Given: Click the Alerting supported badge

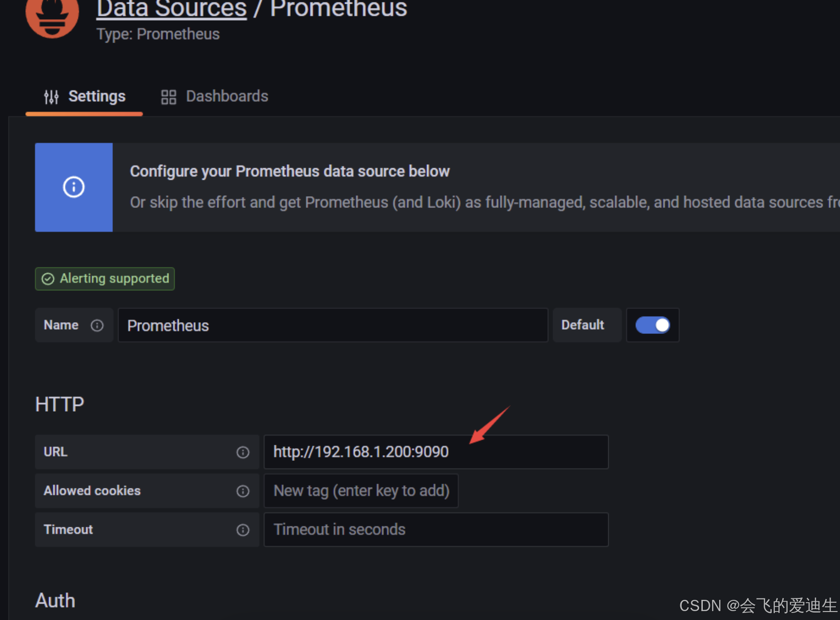Looking at the screenshot, I should click(105, 279).
